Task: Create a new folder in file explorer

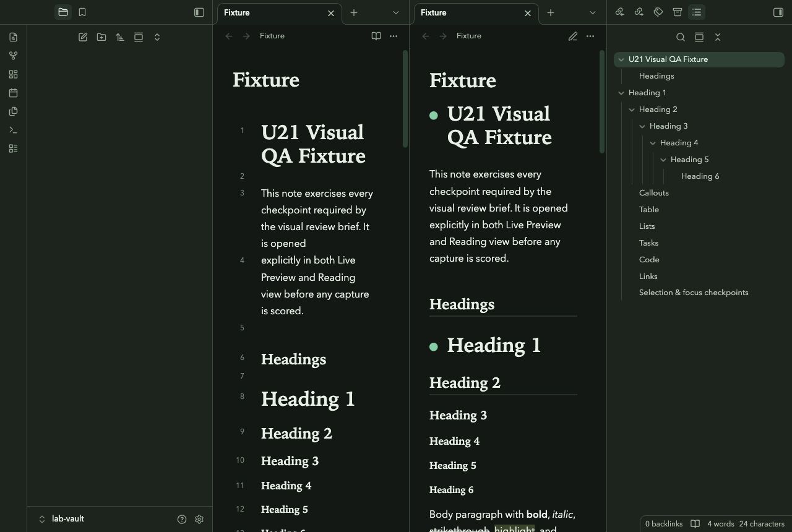Action: [101, 37]
